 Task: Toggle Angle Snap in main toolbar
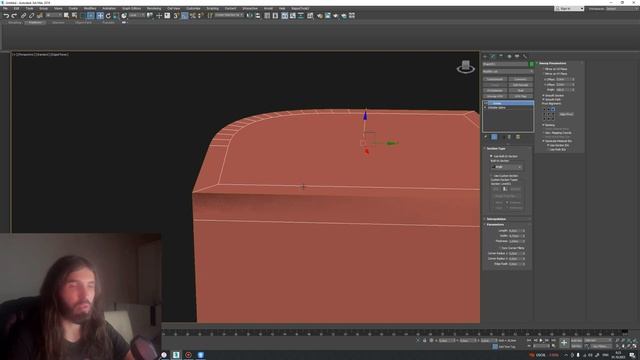tap(184, 16)
